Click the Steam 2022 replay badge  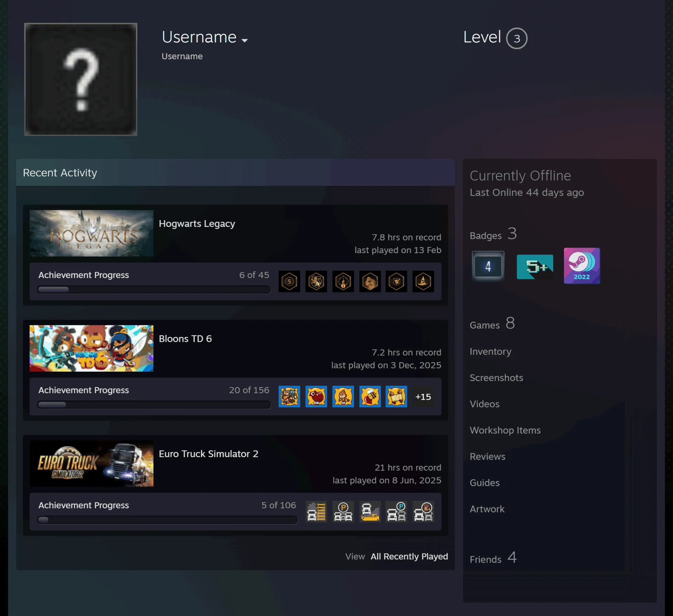tap(582, 266)
